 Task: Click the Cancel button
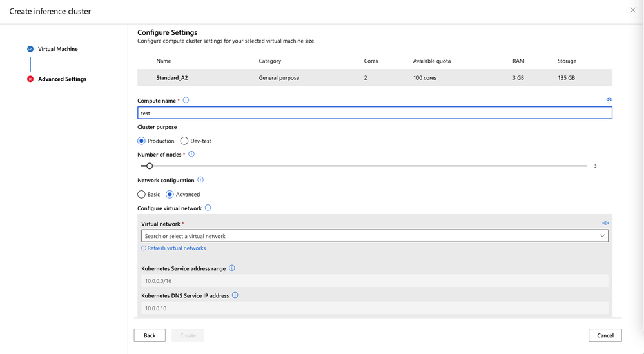pyautogui.click(x=605, y=335)
